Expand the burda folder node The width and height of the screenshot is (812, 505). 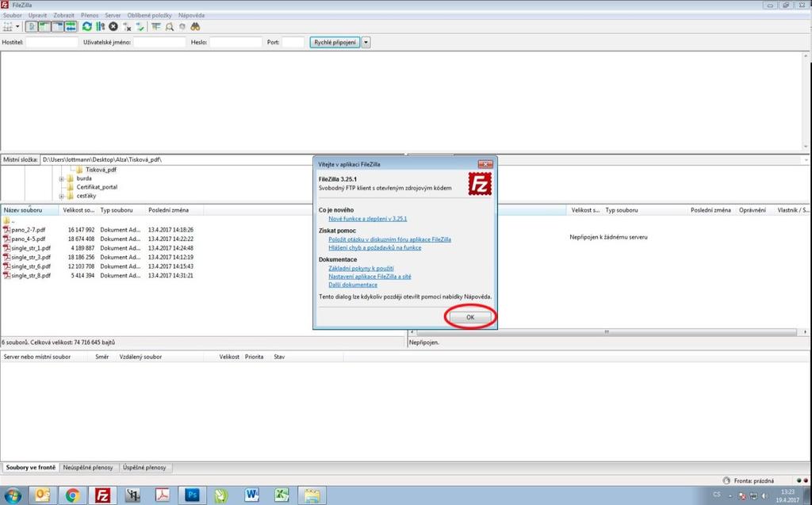pyautogui.click(x=62, y=178)
